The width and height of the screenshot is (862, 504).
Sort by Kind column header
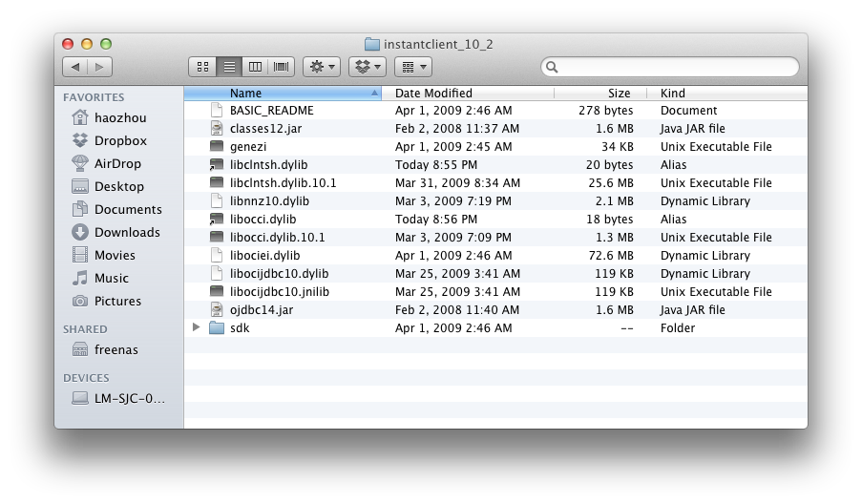tap(726, 94)
